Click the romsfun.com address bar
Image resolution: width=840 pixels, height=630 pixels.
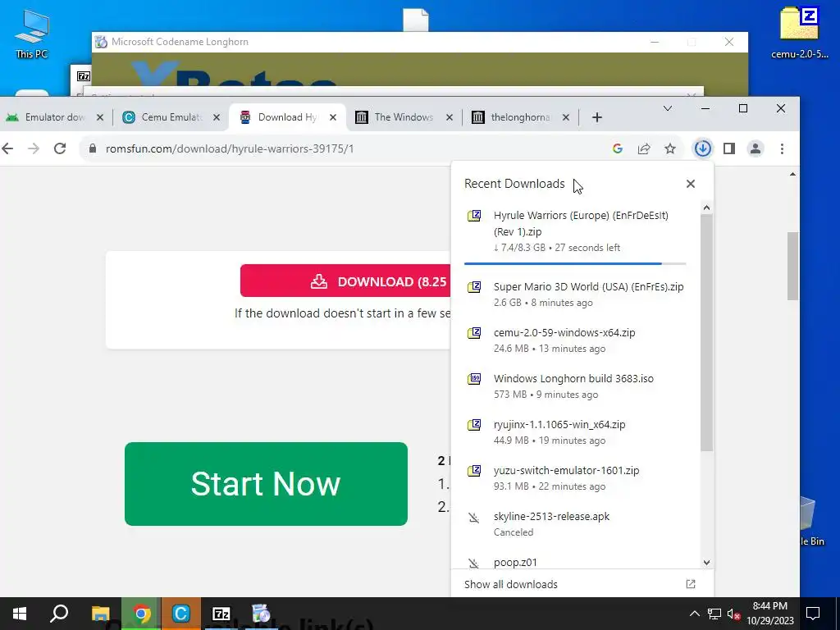click(343, 149)
